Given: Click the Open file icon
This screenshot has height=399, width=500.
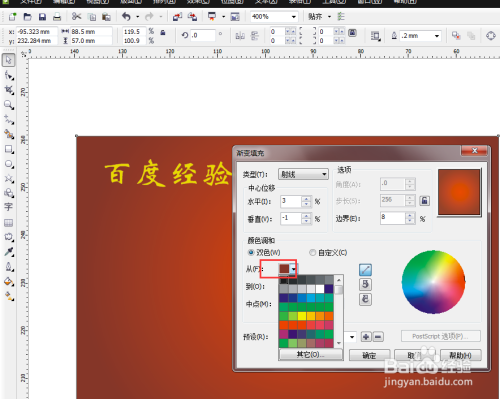Looking at the screenshot, I should coord(28,17).
